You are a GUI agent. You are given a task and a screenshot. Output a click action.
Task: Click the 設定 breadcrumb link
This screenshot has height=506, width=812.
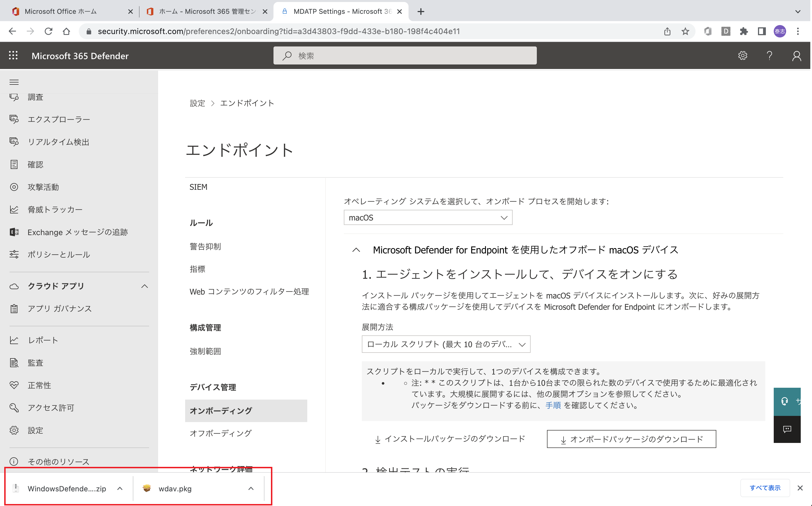click(x=197, y=103)
